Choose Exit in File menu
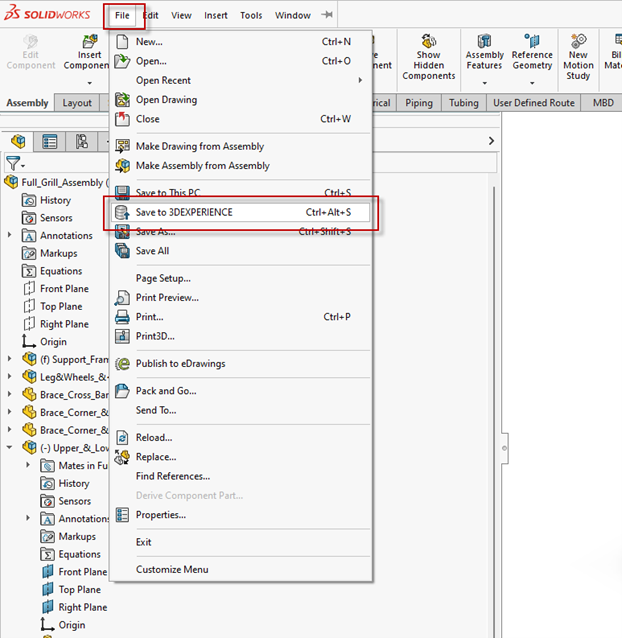The image size is (622, 638). (x=241, y=542)
